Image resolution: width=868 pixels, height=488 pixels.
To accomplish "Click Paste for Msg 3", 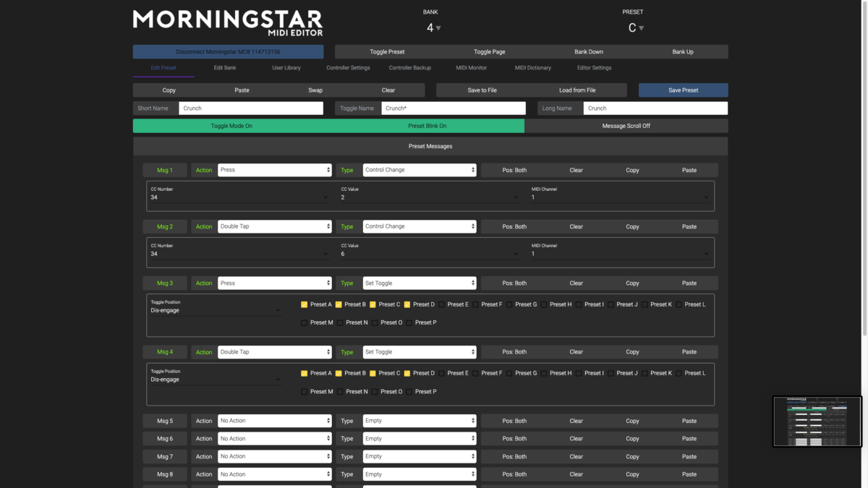I will point(689,283).
